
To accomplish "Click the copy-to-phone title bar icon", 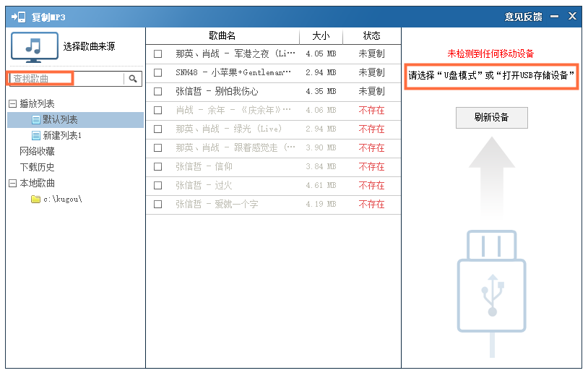I will coord(18,17).
